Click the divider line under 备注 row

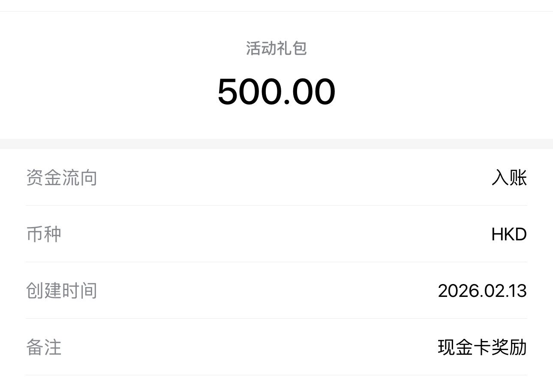click(x=276, y=375)
